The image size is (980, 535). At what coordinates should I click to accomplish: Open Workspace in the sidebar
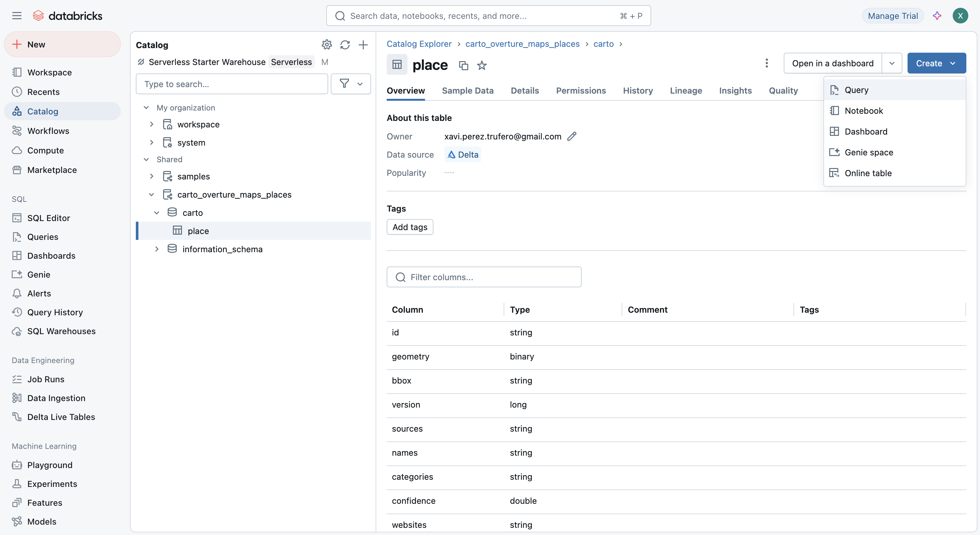[62, 72]
